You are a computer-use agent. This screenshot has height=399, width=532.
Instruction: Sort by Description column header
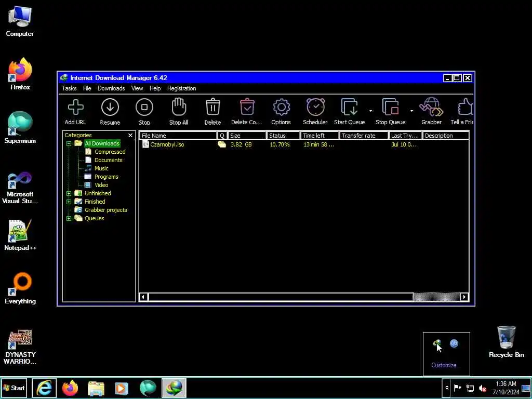(446, 136)
